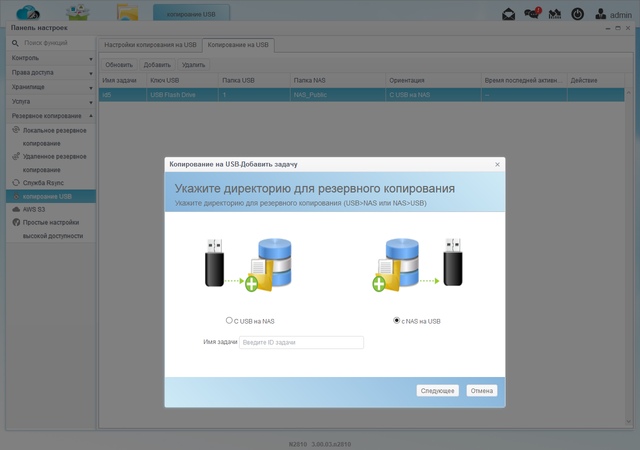Click the Папка USB column header

pos(255,80)
